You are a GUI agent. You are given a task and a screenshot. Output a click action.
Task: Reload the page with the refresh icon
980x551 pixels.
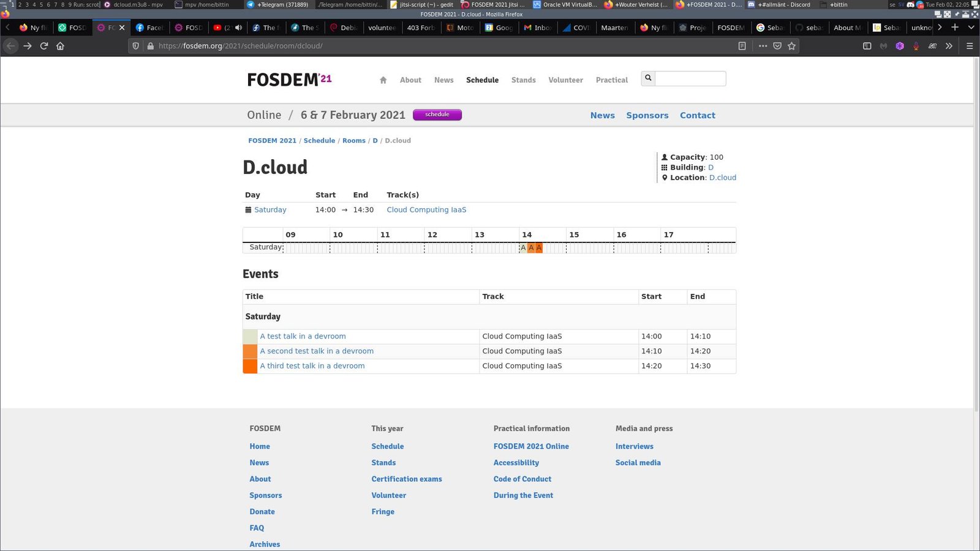pyautogui.click(x=44, y=46)
